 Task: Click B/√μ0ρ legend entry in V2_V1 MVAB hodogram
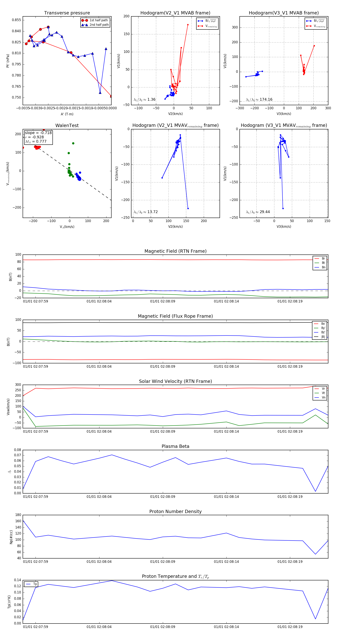coord(207,21)
